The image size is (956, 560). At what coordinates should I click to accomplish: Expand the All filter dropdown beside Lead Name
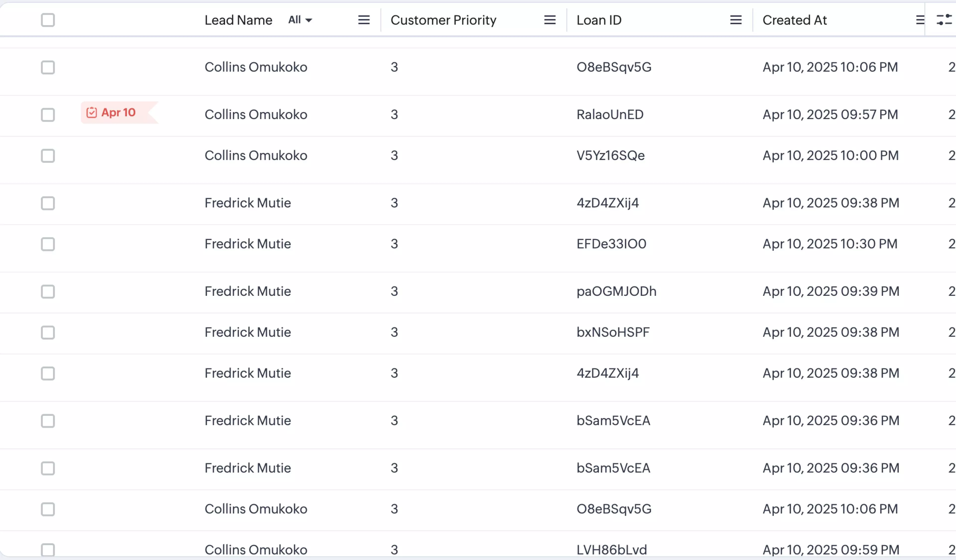pyautogui.click(x=300, y=20)
